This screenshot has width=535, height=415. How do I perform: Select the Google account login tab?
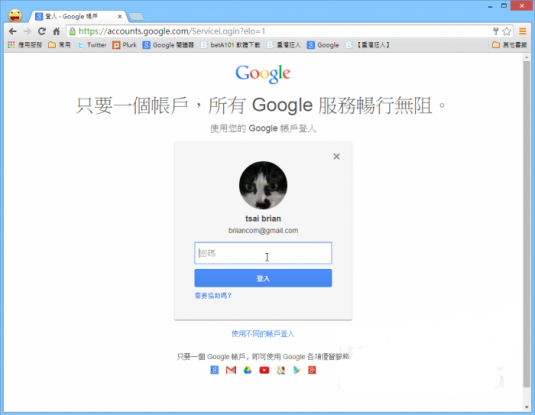coord(77,16)
